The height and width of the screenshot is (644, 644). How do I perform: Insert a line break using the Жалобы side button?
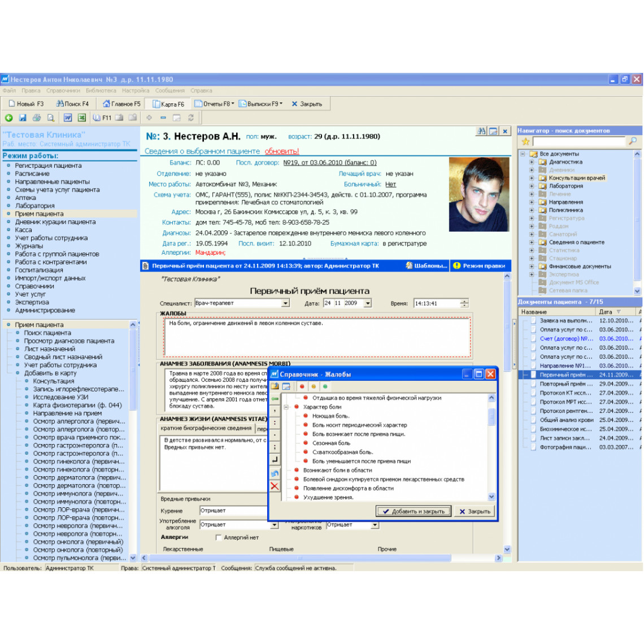click(275, 460)
